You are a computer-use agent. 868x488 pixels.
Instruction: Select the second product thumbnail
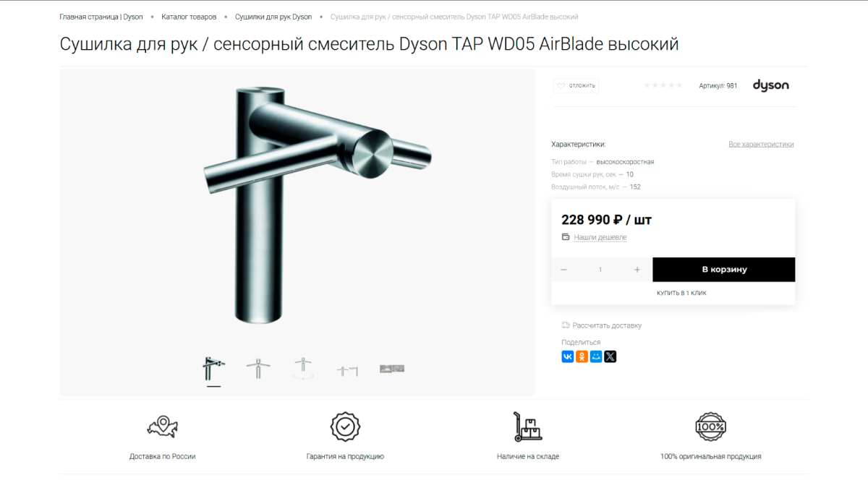pyautogui.click(x=258, y=369)
